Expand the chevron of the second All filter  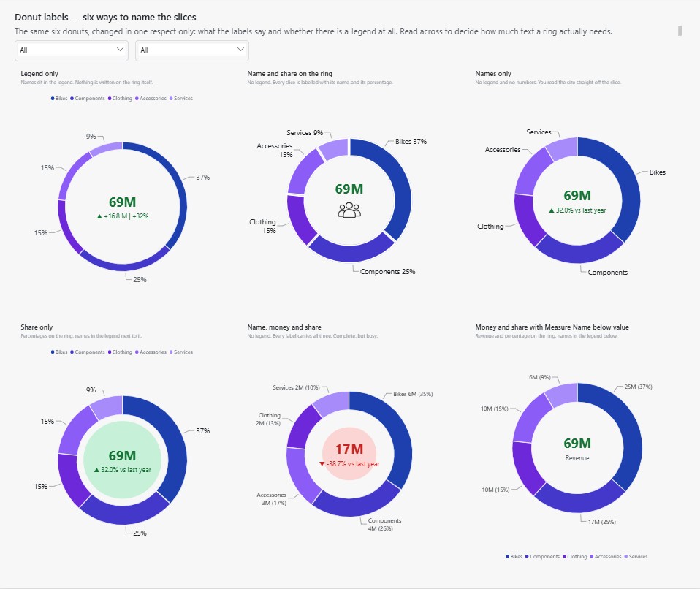pos(240,49)
